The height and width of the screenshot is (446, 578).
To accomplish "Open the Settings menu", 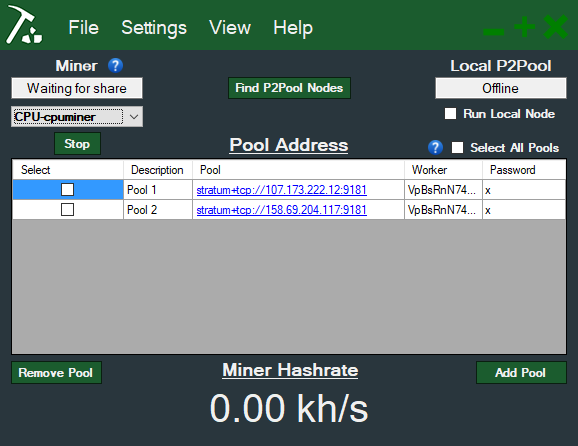I will coord(154,28).
